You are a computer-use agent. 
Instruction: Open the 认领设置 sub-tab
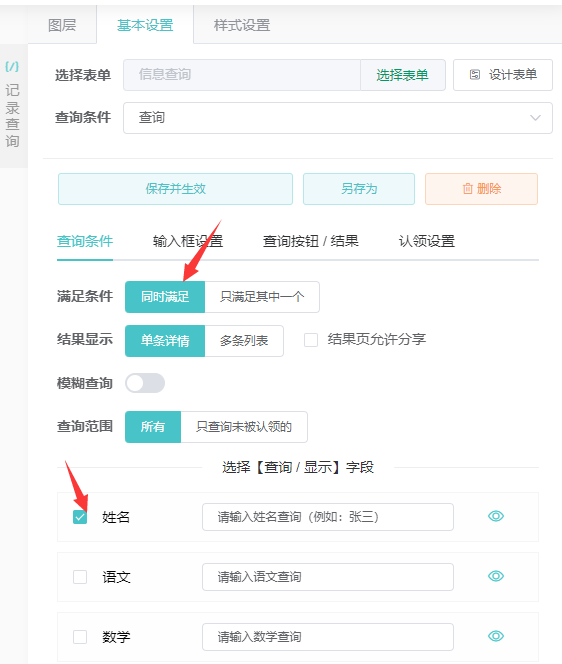point(426,241)
